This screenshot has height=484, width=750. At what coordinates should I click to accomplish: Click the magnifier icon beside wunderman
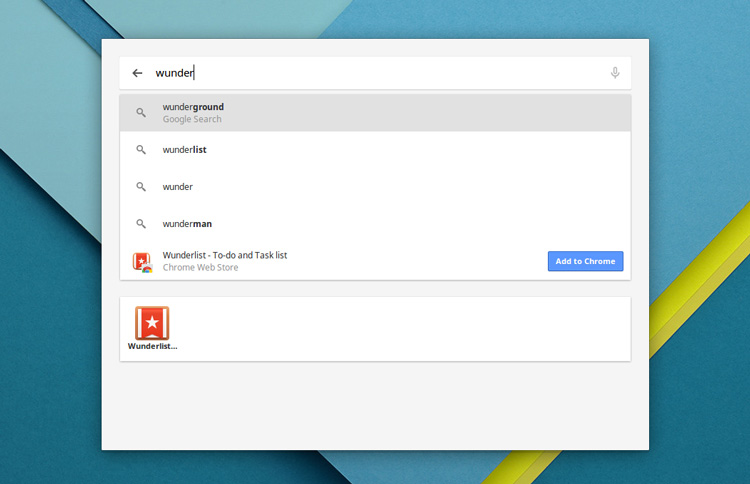(141, 224)
